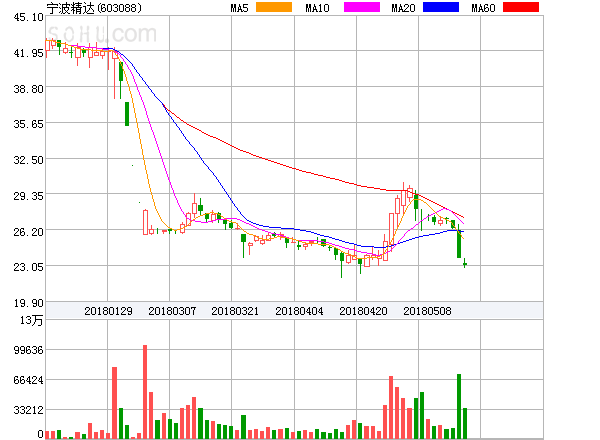
Task: Click the 26.20 price axis label
Action: point(29,232)
